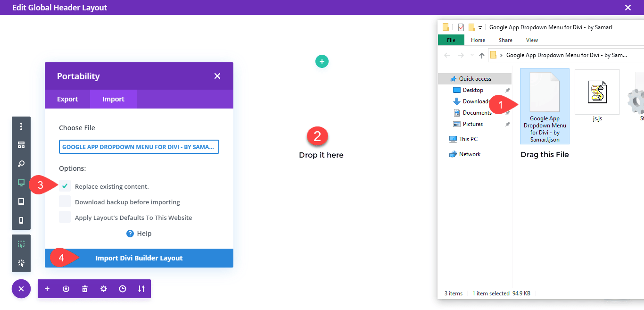Click the plus icon in the purple bottom bar
This screenshot has height=310, width=644.
tap(47, 289)
